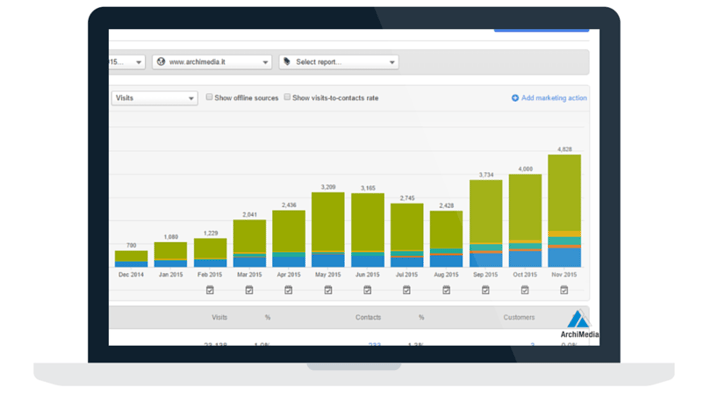This screenshot has width=711, height=395.
Task: Open the date range dropdown ending in 15
Action: pos(127,62)
